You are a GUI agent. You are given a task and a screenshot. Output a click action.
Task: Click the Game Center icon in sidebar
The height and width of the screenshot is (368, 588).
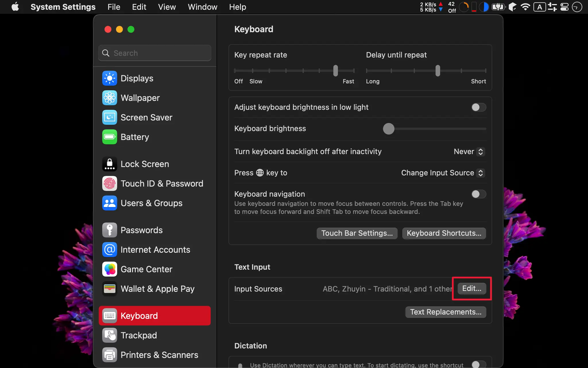[x=109, y=269]
